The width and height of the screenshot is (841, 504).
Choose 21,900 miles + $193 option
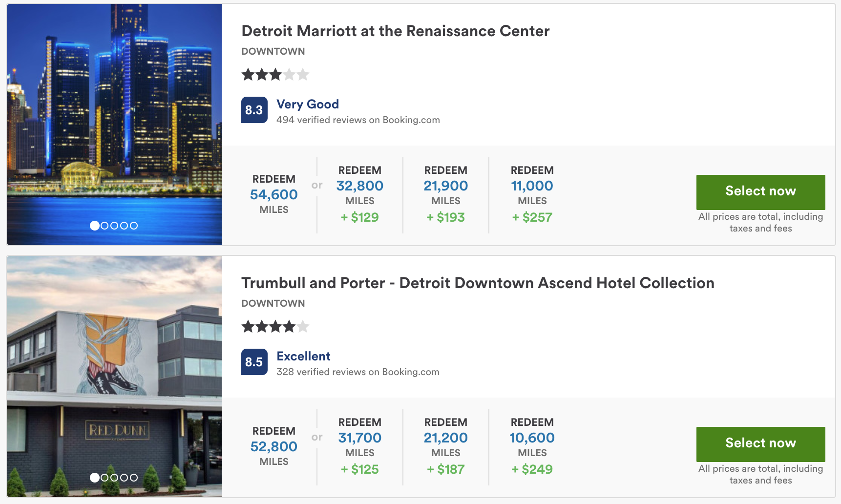446,194
